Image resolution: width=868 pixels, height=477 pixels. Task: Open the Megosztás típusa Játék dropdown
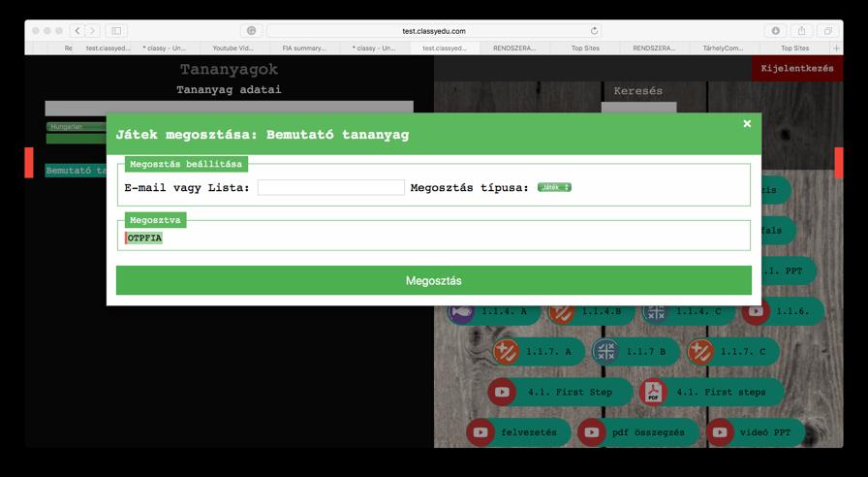[554, 188]
